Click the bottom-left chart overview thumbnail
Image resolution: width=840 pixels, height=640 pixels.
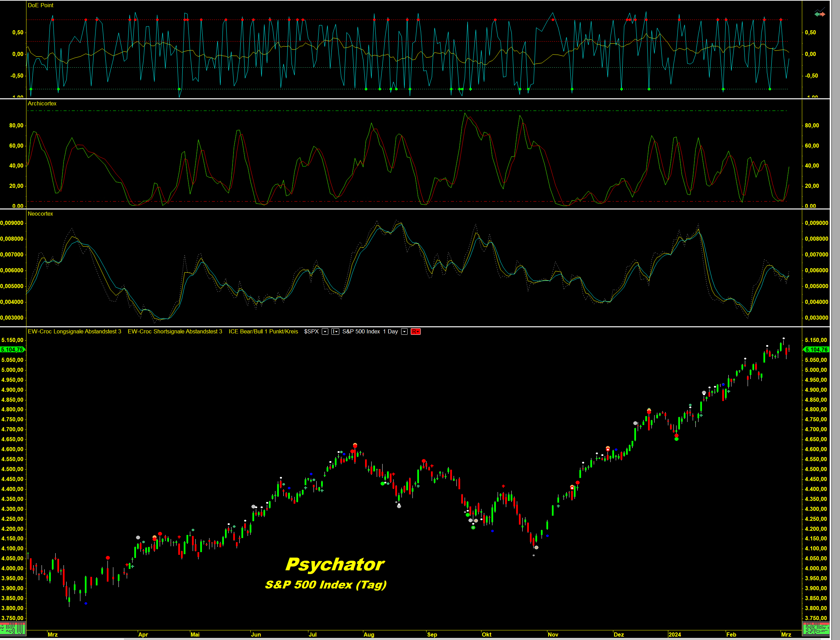click(x=13, y=628)
